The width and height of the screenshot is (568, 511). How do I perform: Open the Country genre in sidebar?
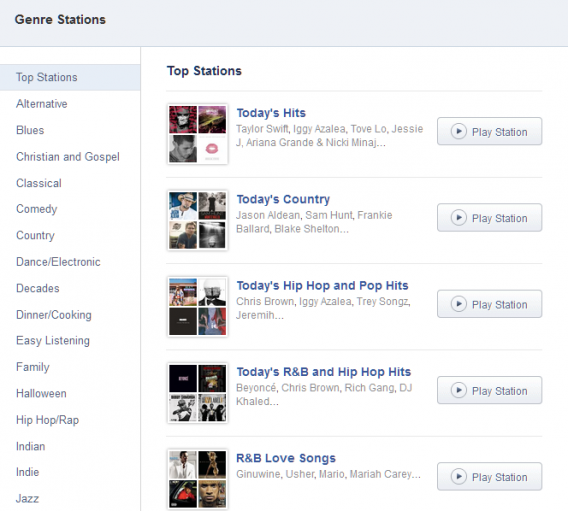[x=35, y=236]
